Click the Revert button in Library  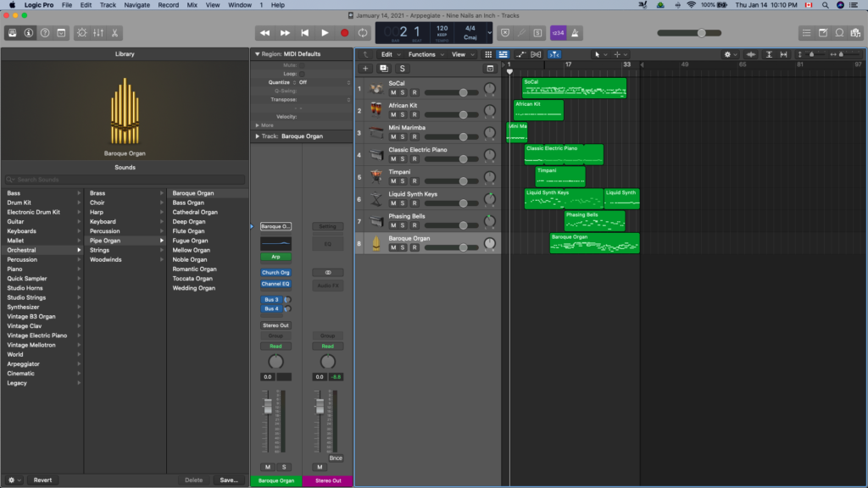pyautogui.click(x=42, y=480)
